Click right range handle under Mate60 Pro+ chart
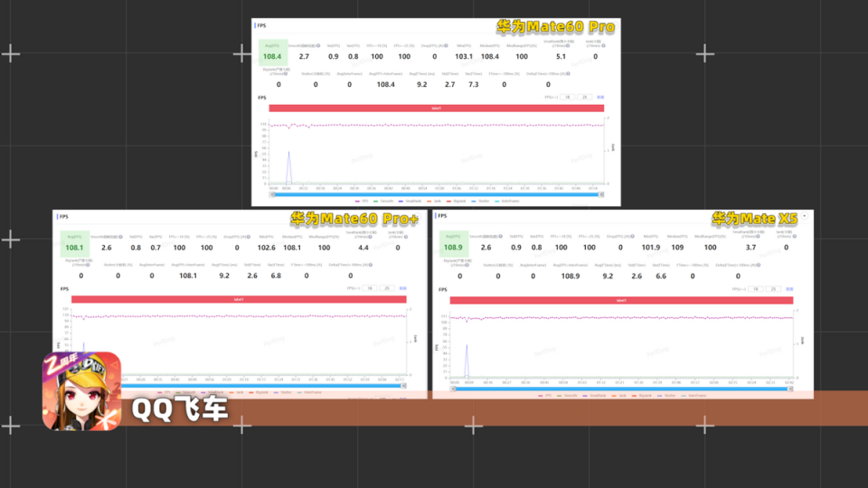The image size is (868, 488). tap(403, 386)
